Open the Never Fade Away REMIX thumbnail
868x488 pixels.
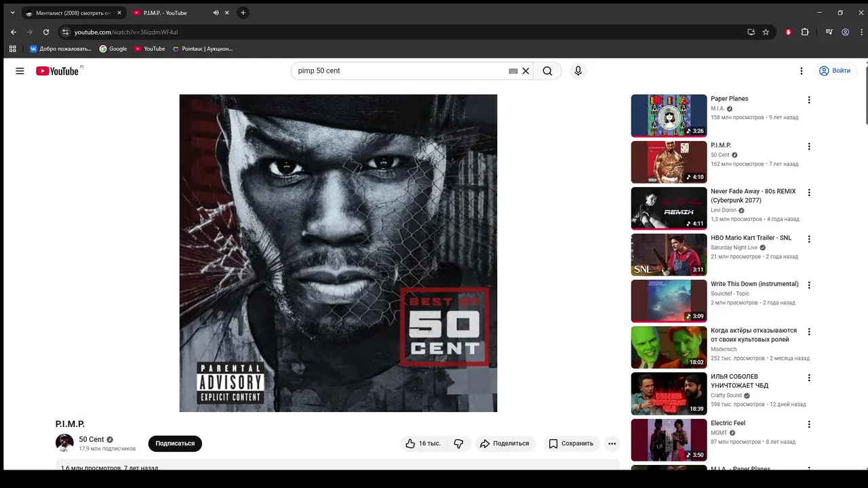(669, 208)
